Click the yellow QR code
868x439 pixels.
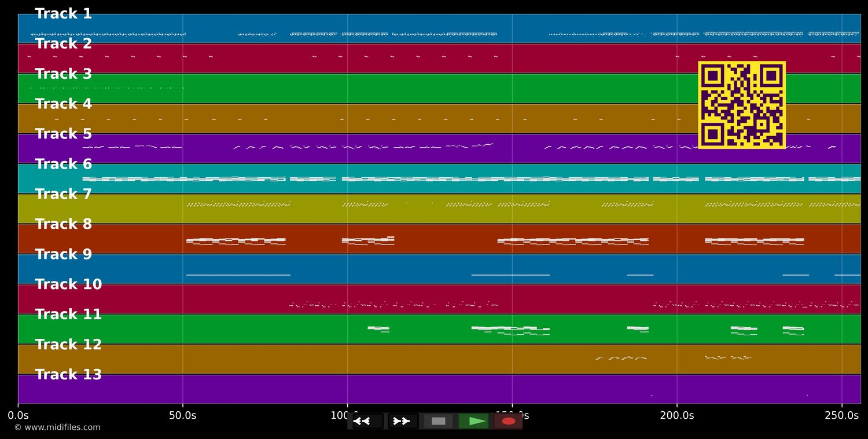(x=741, y=105)
